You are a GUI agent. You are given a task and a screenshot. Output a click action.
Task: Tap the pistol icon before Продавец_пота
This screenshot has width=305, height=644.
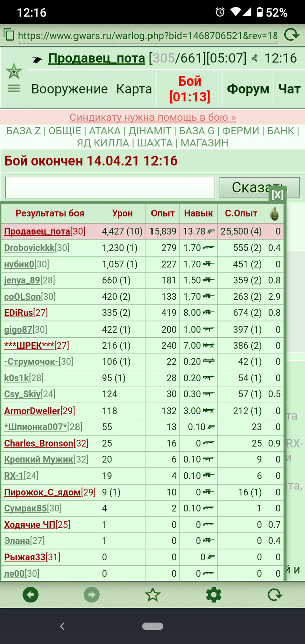point(37,60)
